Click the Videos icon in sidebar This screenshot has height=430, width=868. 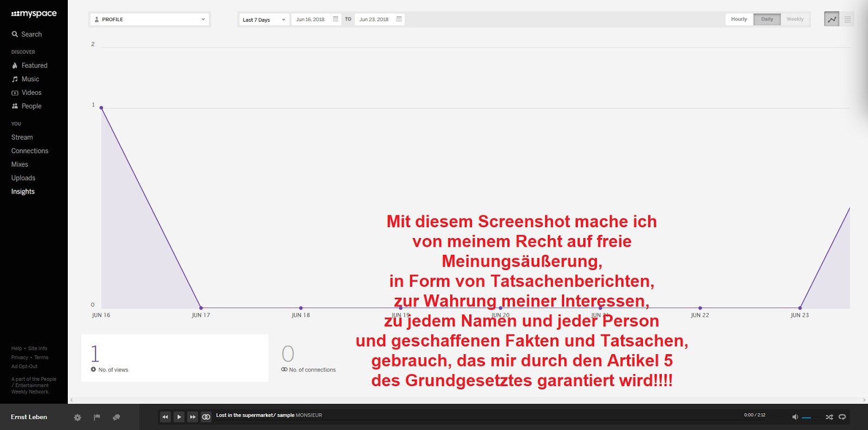click(x=15, y=93)
